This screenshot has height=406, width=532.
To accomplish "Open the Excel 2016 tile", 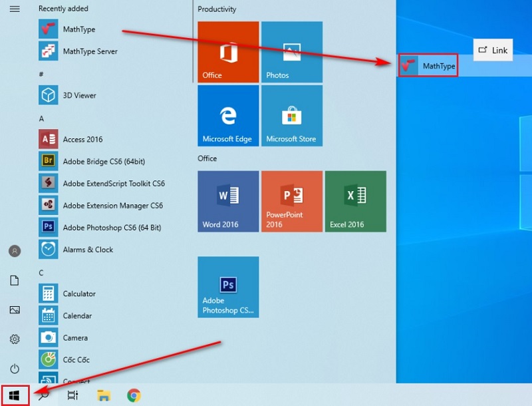I will point(356,201).
